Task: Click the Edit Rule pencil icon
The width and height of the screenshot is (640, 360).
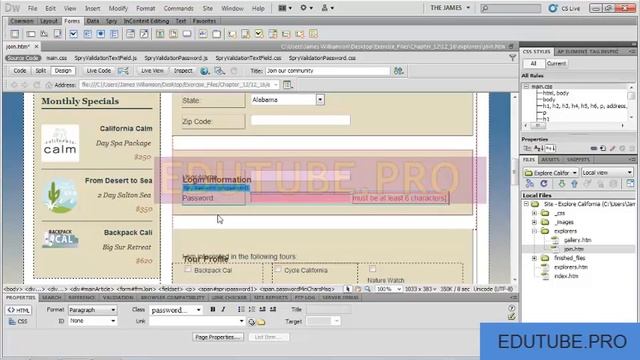Action: point(612,149)
